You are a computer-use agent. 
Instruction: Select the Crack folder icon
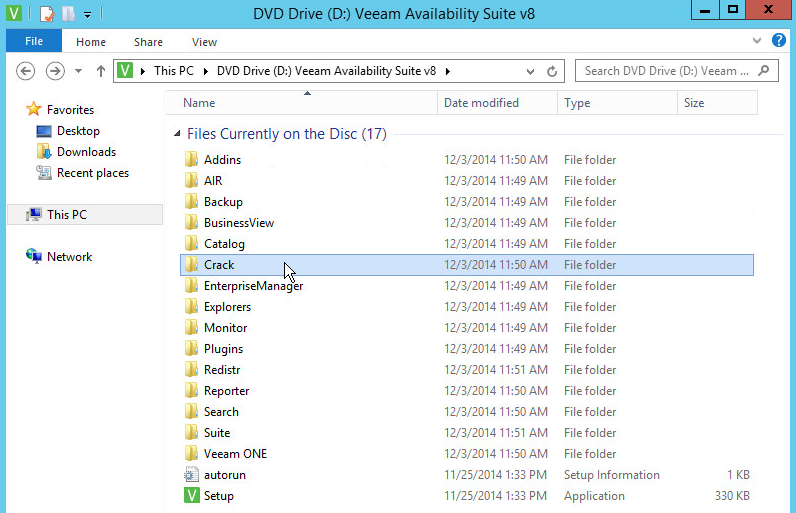point(191,264)
